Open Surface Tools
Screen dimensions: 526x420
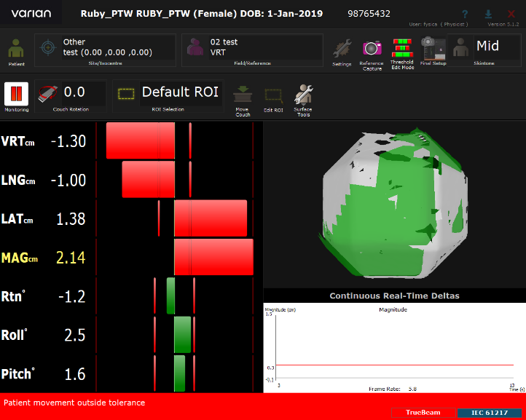[303, 94]
